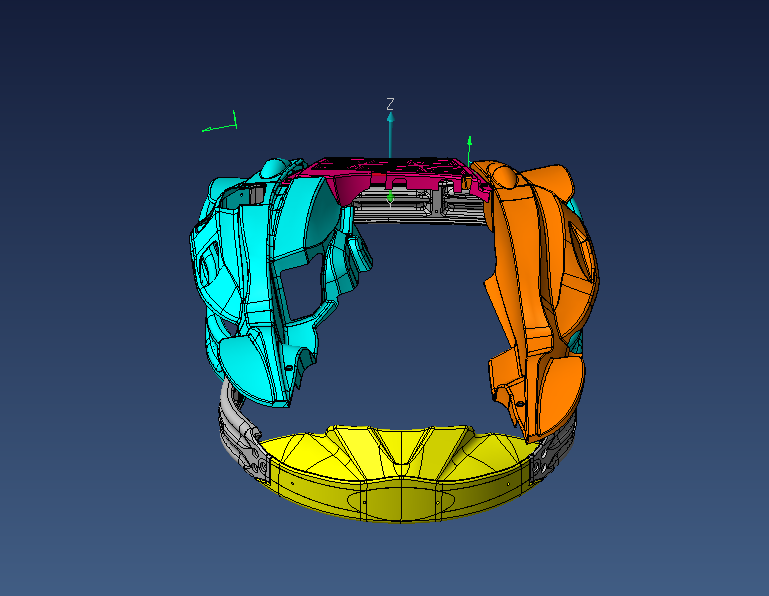This screenshot has height=596, width=769.
Task: Click the green axis triad at upper left
Action: point(221,123)
